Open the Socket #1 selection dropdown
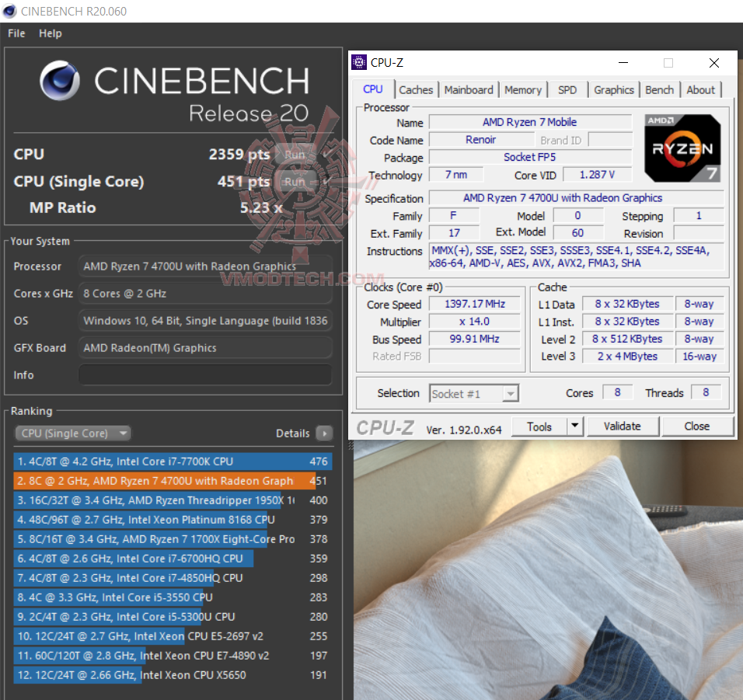 click(x=474, y=394)
